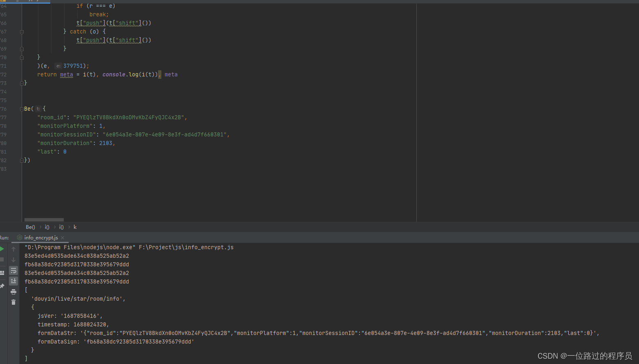Pin the run tab with pin icon
Screen dimensions: 639x364
(2, 286)
